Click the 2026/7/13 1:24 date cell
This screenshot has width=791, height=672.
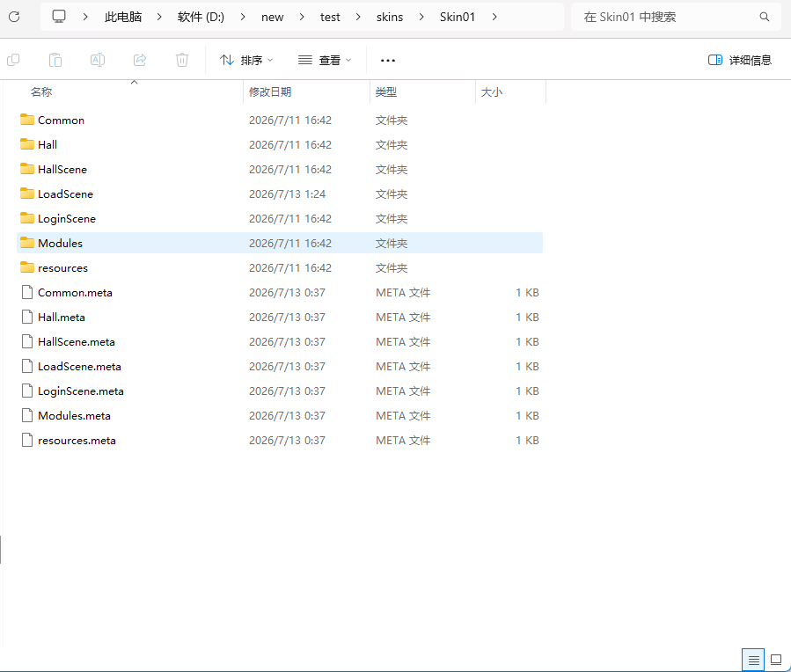(x=287, y=194)
